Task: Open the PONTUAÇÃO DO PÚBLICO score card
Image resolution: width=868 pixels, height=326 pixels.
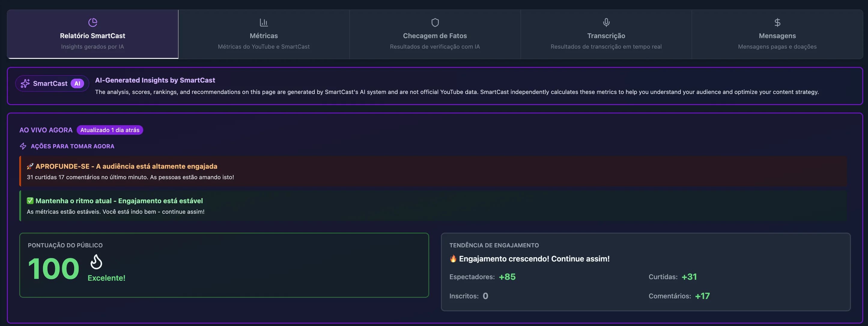Action: point(224,265)
